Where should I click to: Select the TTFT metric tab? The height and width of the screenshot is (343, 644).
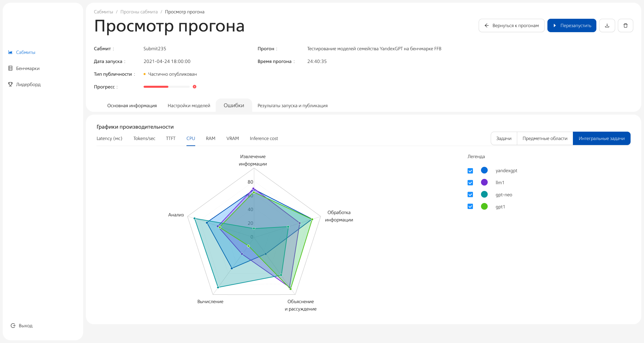coord(171,138)
